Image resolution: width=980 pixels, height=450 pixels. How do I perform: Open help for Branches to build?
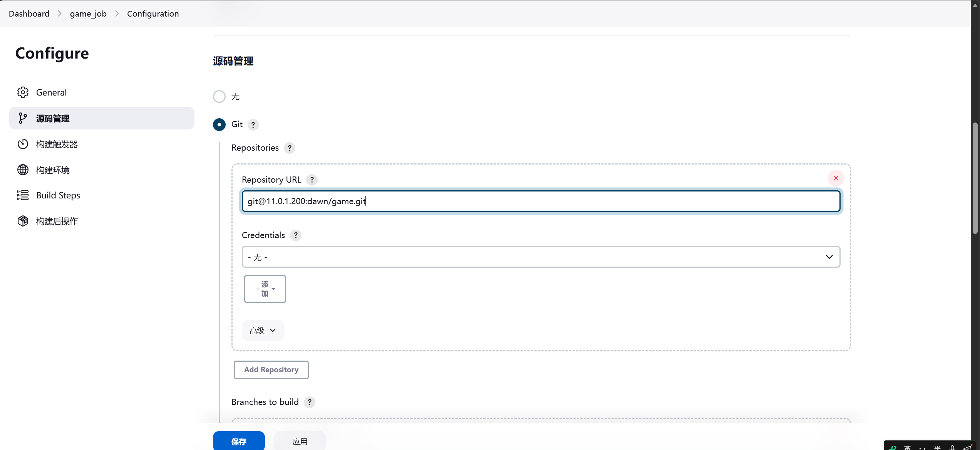coord(310,402)
